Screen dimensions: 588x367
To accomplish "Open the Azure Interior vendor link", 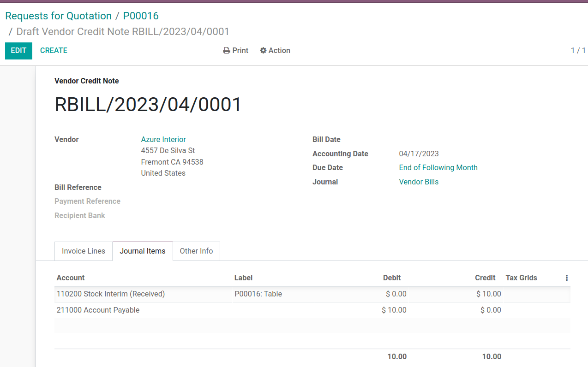I will (x=163, y=140).
